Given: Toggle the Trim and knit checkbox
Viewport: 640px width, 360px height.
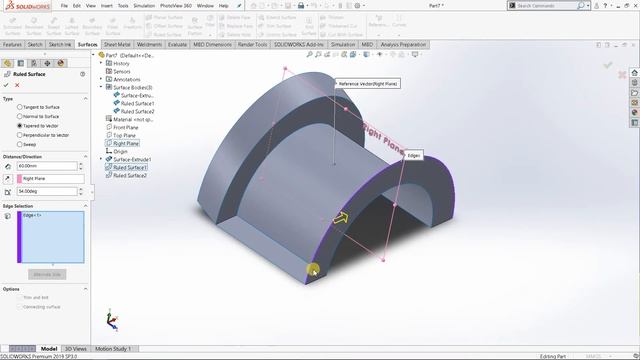Looking at the screenshot, I should point(19,298).
